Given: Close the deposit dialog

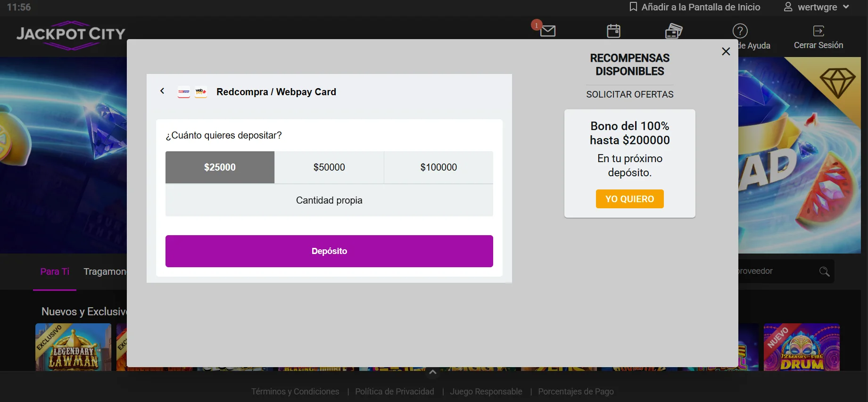Looking at the screenshot, I should coord(726,51).
